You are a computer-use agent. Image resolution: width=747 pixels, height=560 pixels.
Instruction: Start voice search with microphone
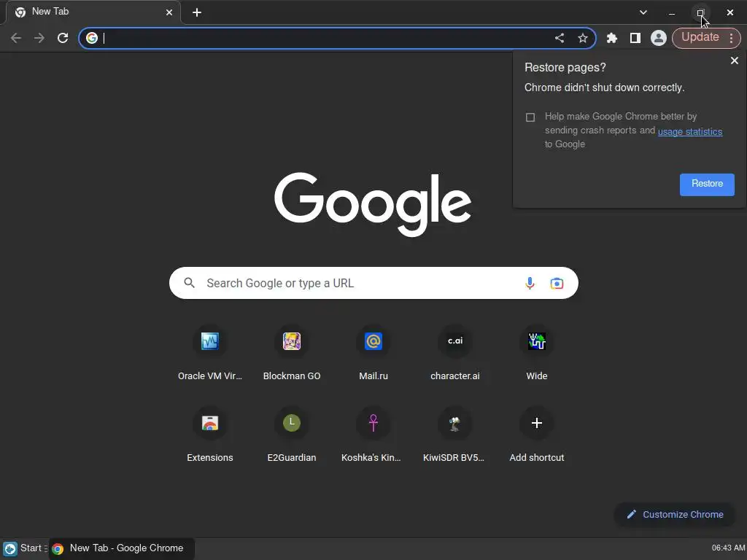pos(530,284)
